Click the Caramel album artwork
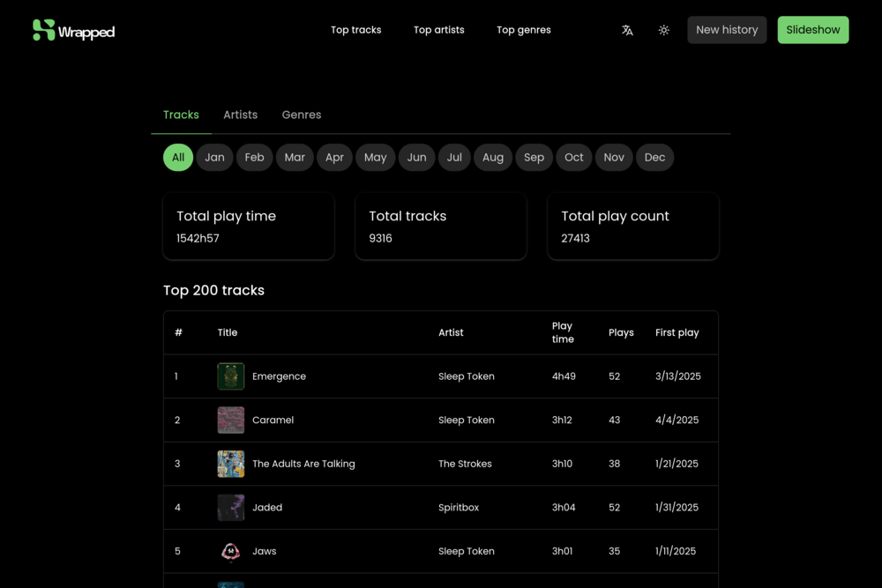882x588 pixels. tap(231, 421)
